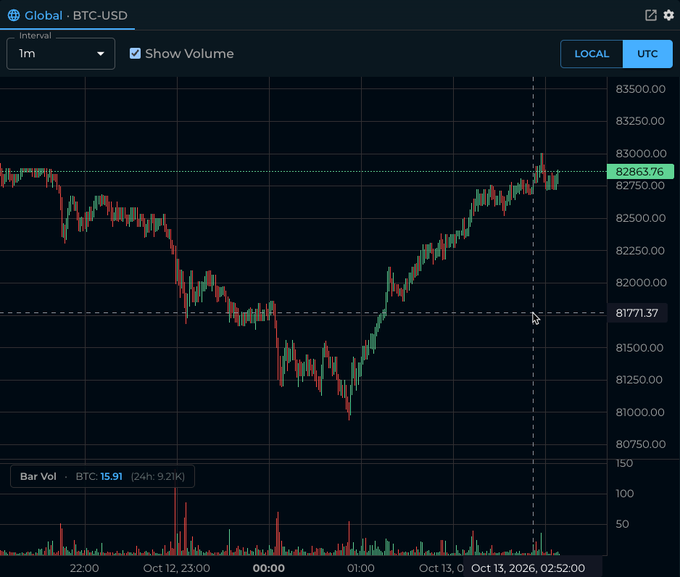680x577 pixels.
Task: Uncheck the Show Volume checkbox
Action: pos(135,53)
